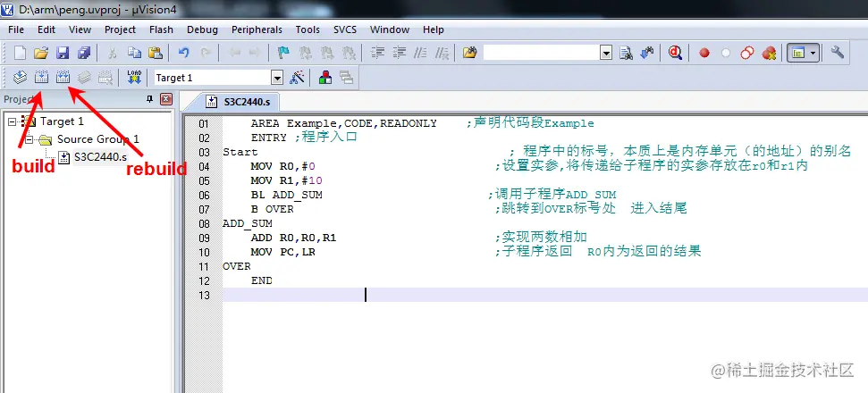The height and width of the screenshot is (393, 868).
Task: Click the Incremental Find icon
Action: point(647,53)
